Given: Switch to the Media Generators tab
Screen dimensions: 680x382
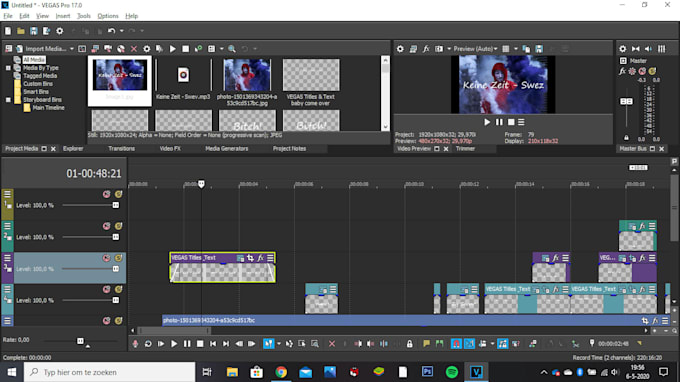Looking at the screenshot, I should 226,149.
